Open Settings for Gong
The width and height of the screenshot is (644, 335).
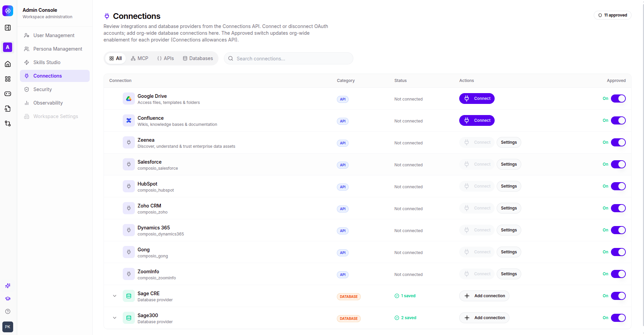509,252
